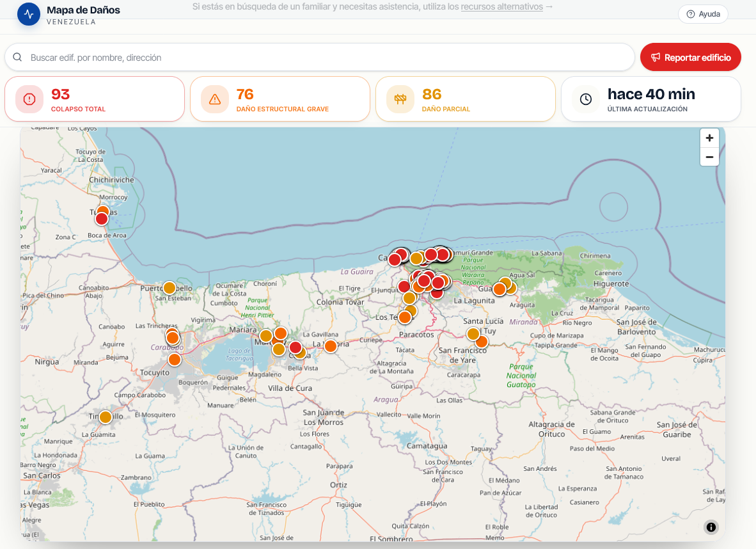Click the orange warning triangle icon
Image resolution: width=756 pixels, height=549 pixels.
(x=215, y=99)
